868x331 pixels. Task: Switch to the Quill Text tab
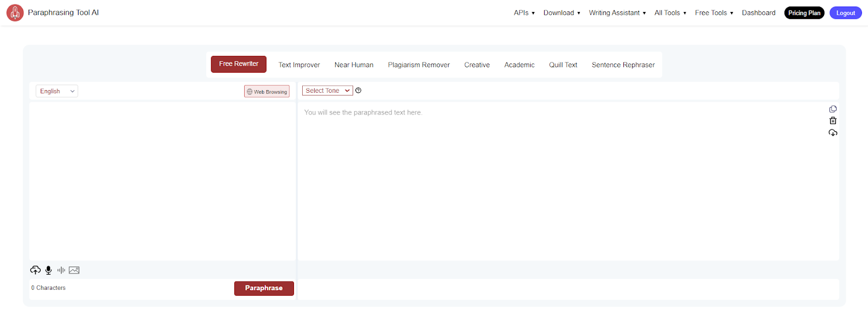click(563, 65)
